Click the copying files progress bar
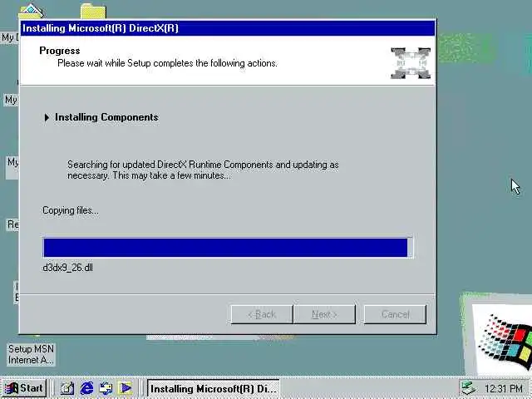This screenshot has width=532, height=399. [x=228, y=248]
